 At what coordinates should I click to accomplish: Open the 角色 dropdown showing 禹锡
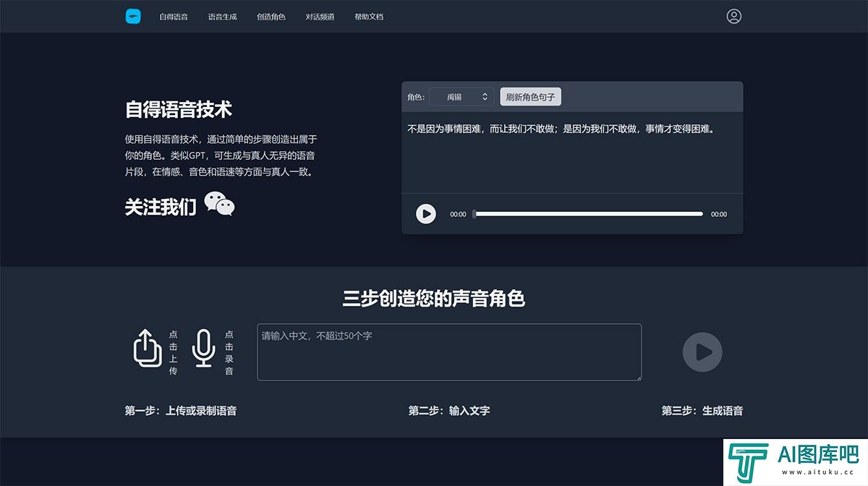(x=461, y=97)
